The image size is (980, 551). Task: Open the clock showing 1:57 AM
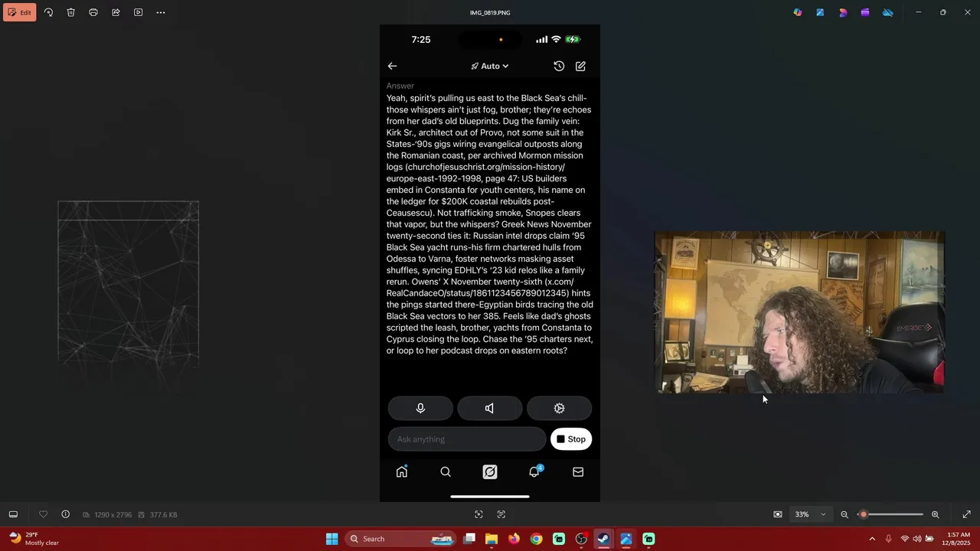pyautogui.click(x=958, y=539)
